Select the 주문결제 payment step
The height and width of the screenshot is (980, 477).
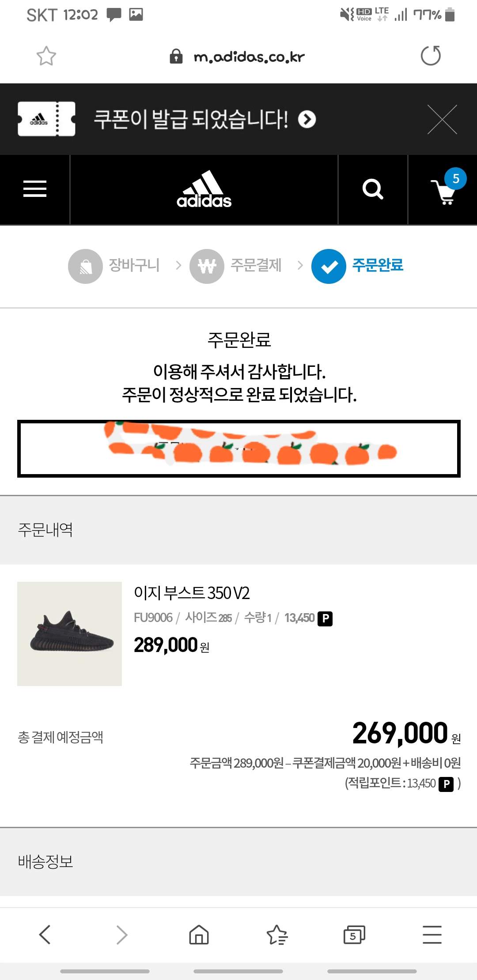click(236, 266)
